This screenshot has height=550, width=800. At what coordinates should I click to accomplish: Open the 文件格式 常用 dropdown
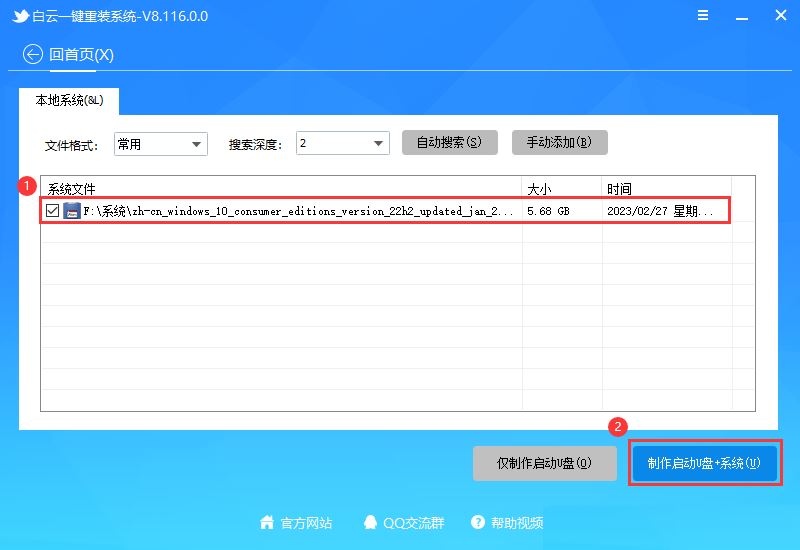point(161,144)
